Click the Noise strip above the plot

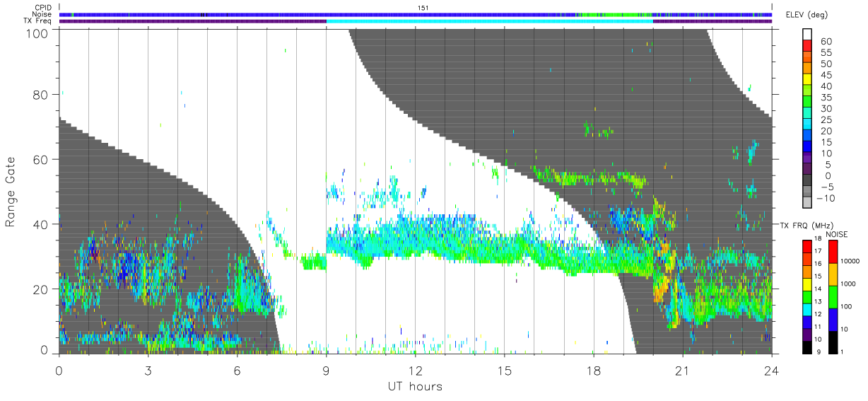[416, 14]
